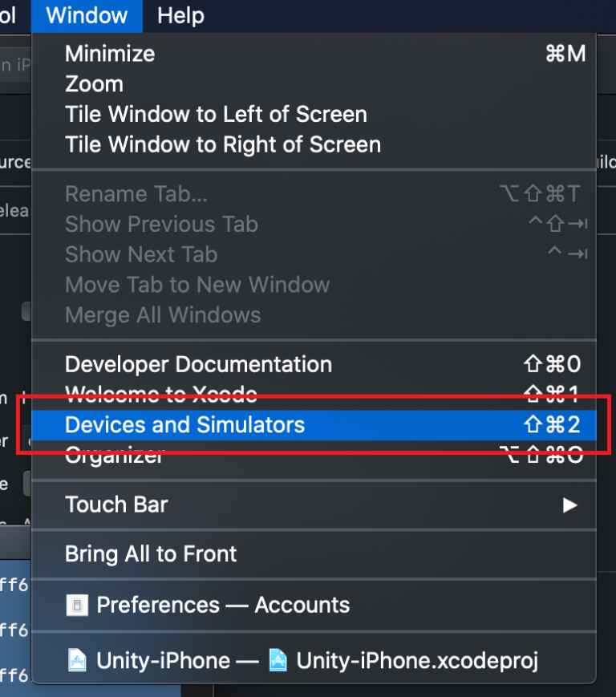Click the Unity-iPhone project document icon
This screenshot has width=616, height=697.
[x=77, y=660]
